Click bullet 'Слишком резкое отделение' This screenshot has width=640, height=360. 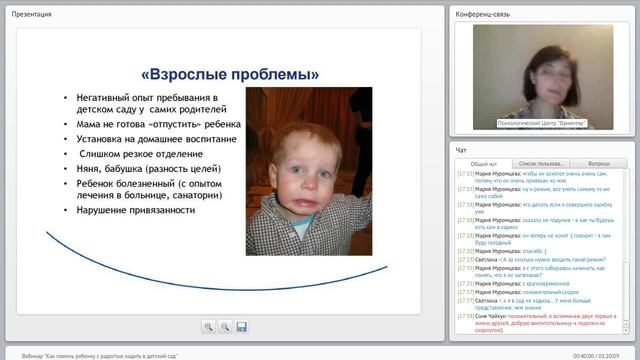pos(141,154)
